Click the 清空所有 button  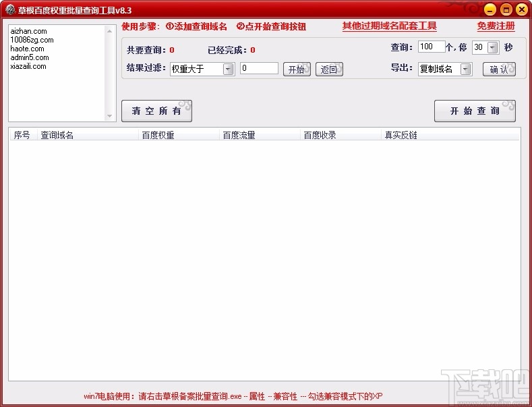156,111
